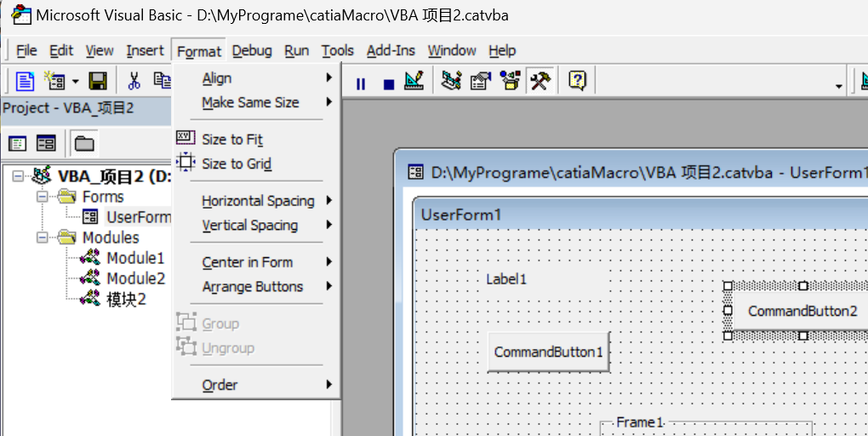Select the Forms folder node

tap(103, 197)
